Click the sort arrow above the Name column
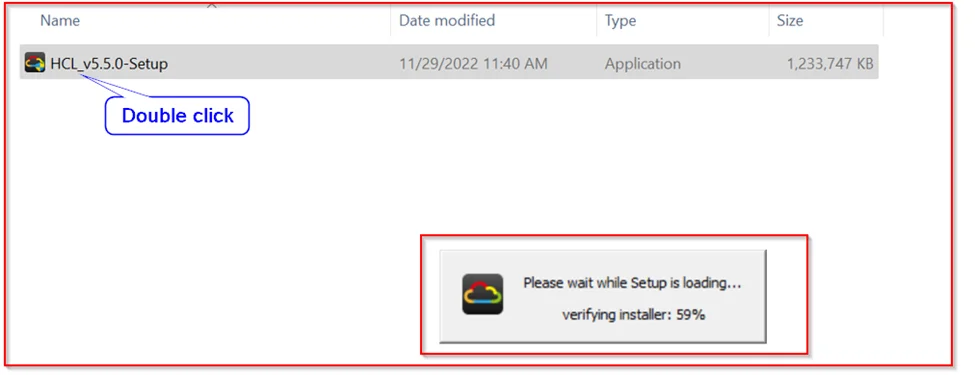The height and width of the screenshot is (375, 975). (x=211, y=5)
